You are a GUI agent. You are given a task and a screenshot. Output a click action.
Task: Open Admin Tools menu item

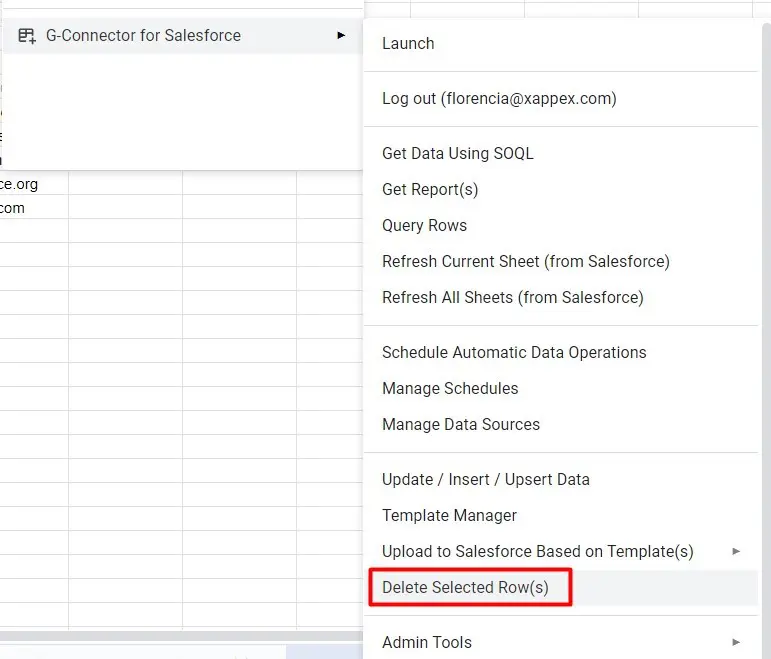(561, 642)
